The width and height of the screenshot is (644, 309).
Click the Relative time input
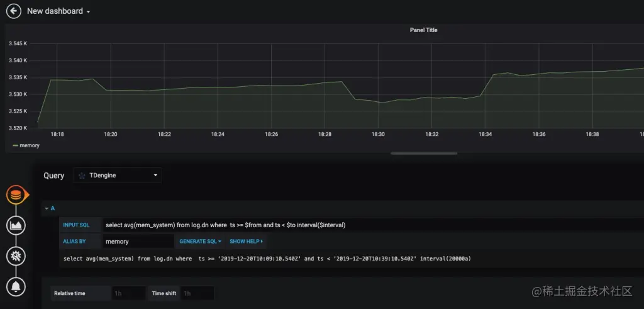128,293
